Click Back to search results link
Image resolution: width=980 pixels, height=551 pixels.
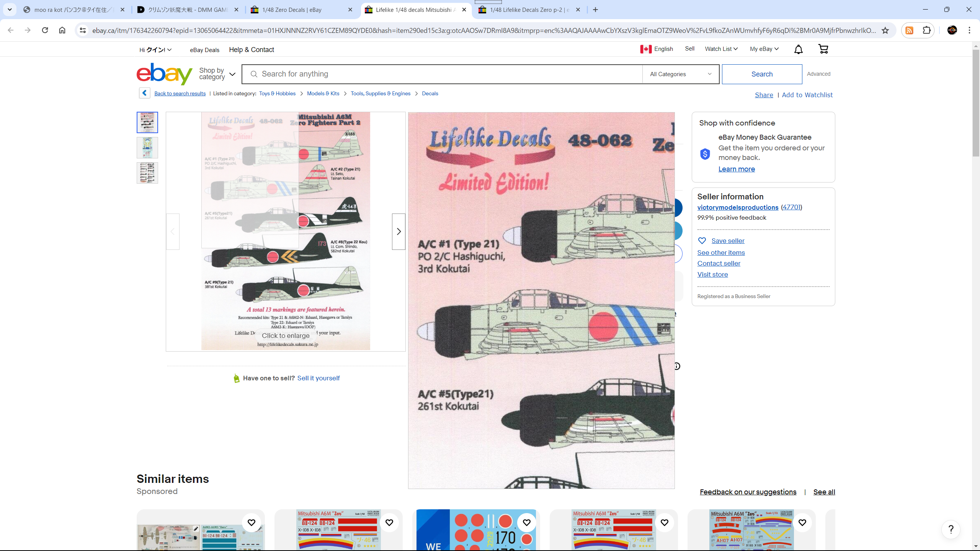coord(180,93)
